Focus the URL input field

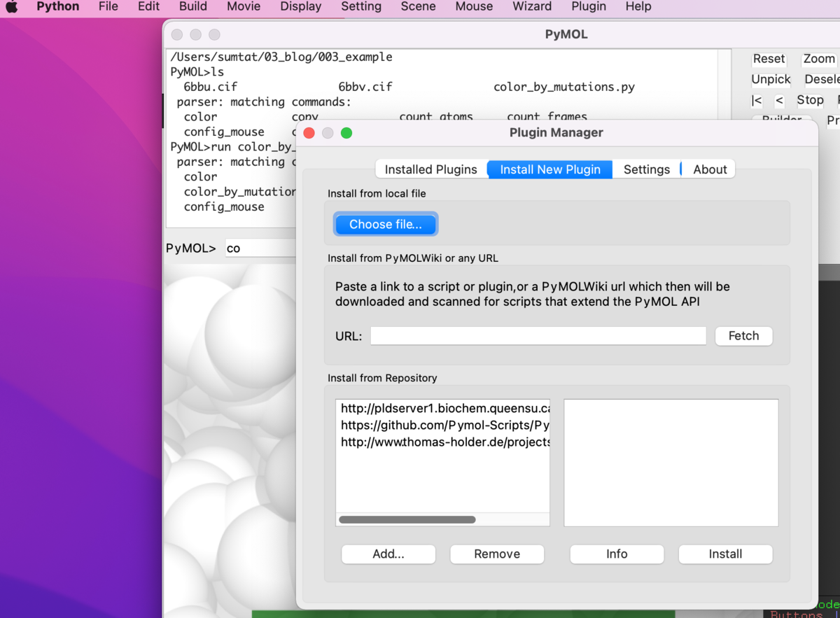538,336
